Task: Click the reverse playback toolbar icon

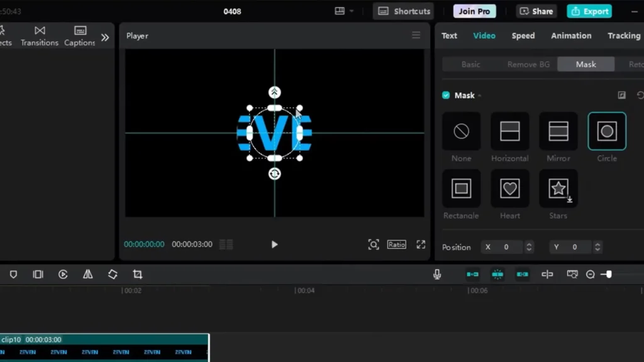Action: [x=63, y=274]
